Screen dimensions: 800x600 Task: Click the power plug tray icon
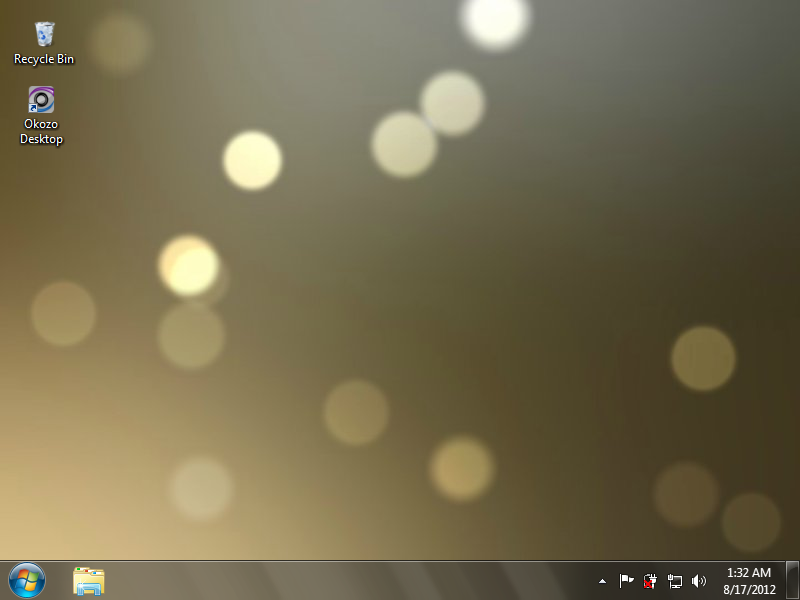650,581
